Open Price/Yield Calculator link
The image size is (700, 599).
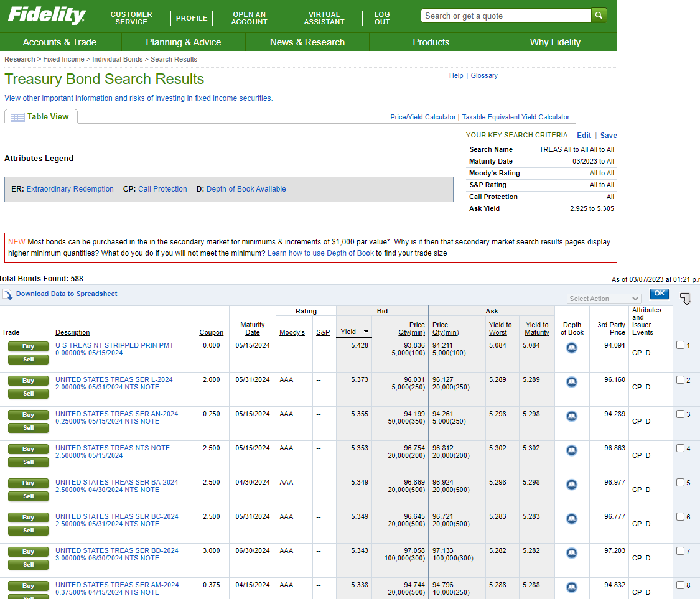coord(422,117)
